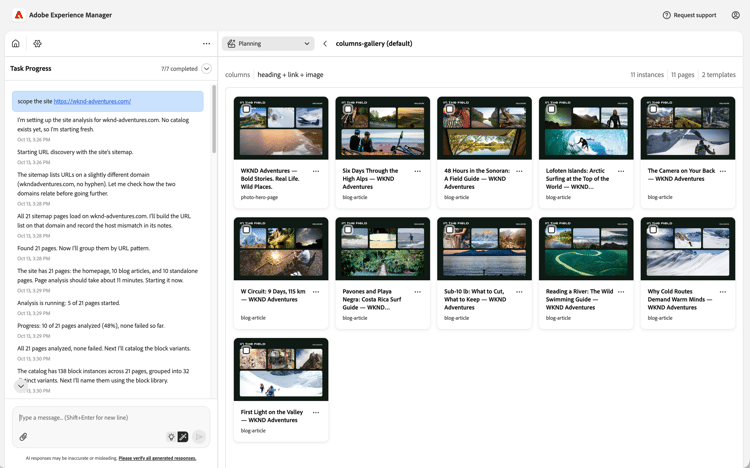
Task: Open more options for WKND Adventures Bold Stories card
Action: click(x=316, y=171)
